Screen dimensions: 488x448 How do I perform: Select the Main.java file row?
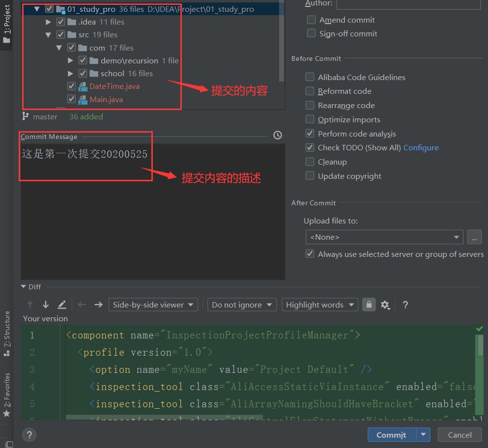coord(152,100)
